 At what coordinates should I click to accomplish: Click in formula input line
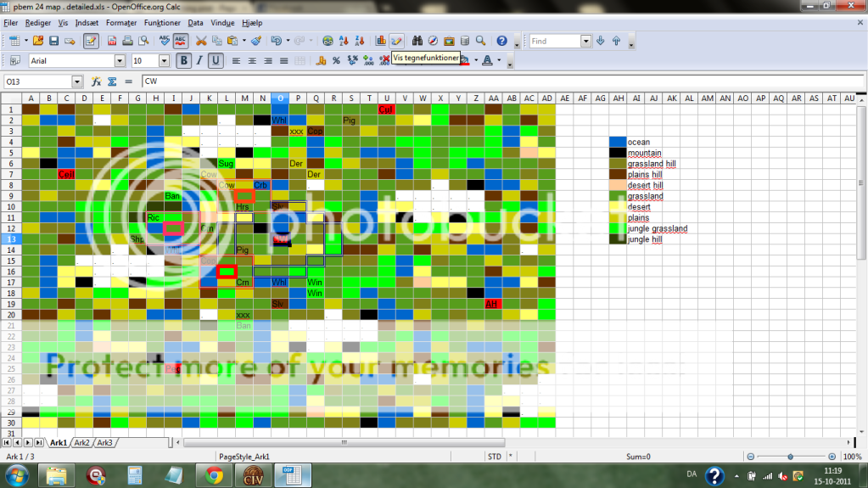coord(501,81)
